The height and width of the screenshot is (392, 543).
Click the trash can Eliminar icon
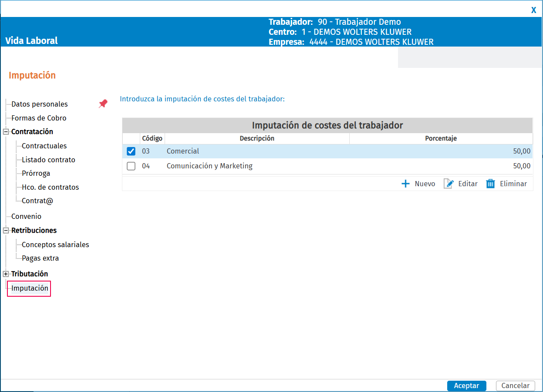tap(491, 184)
